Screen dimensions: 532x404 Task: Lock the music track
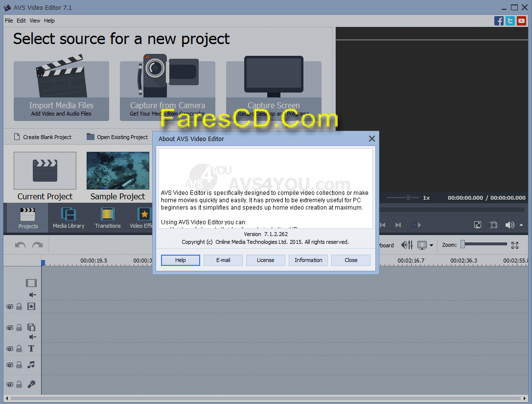20,365
